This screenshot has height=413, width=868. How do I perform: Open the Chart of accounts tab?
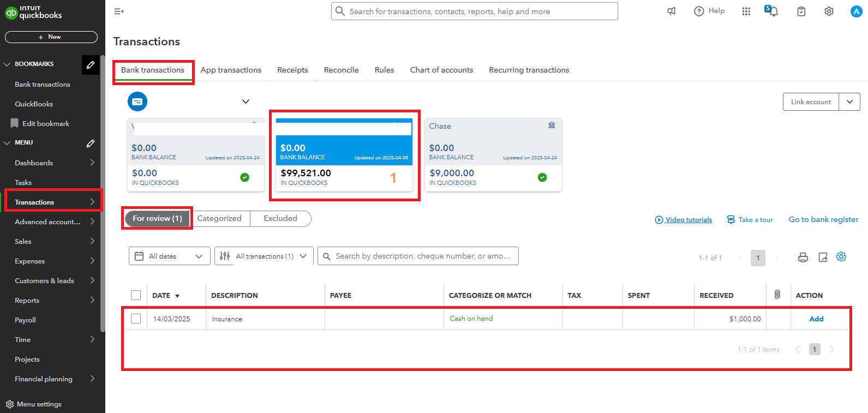pyautogui.click(x=441, y=70)
